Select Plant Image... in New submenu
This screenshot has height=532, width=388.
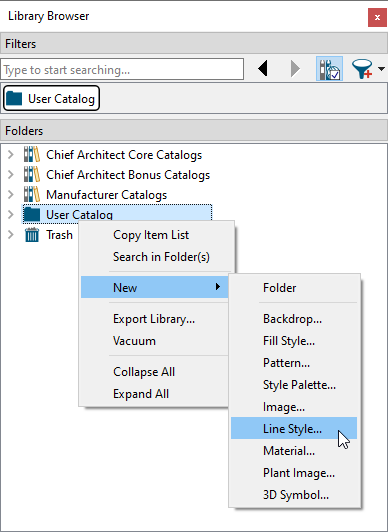[x=294, y=473]
